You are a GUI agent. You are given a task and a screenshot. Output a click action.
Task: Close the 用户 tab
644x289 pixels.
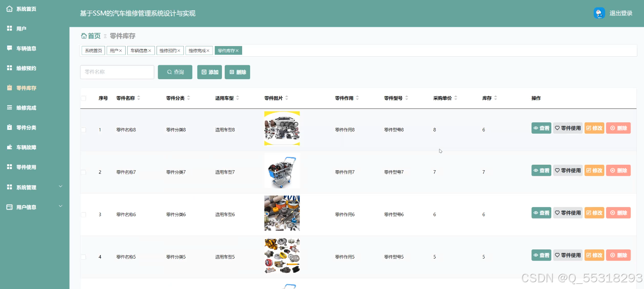coord(120,51)
